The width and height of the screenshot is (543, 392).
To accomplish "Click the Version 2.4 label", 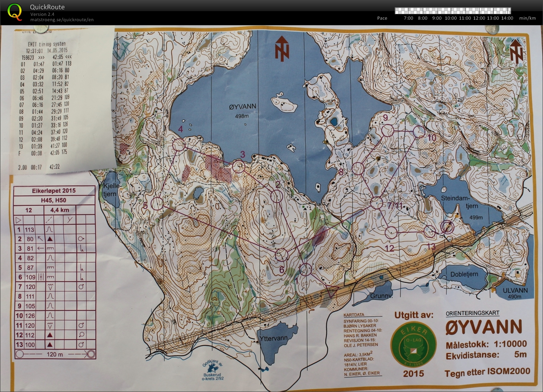I will coord(42,14).
